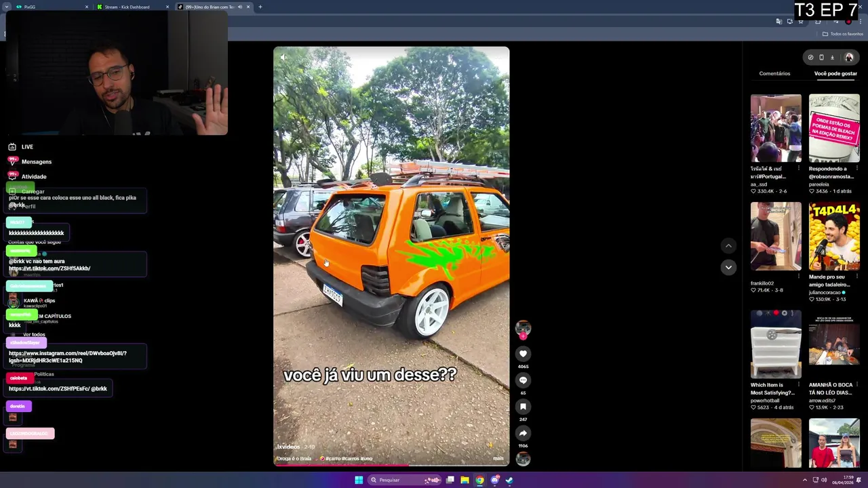Open the 'Respondendo a @robsonramosta' video thumbnail
Image resolution: width=868 pixels, height=488 pixels.
(834, 128)
